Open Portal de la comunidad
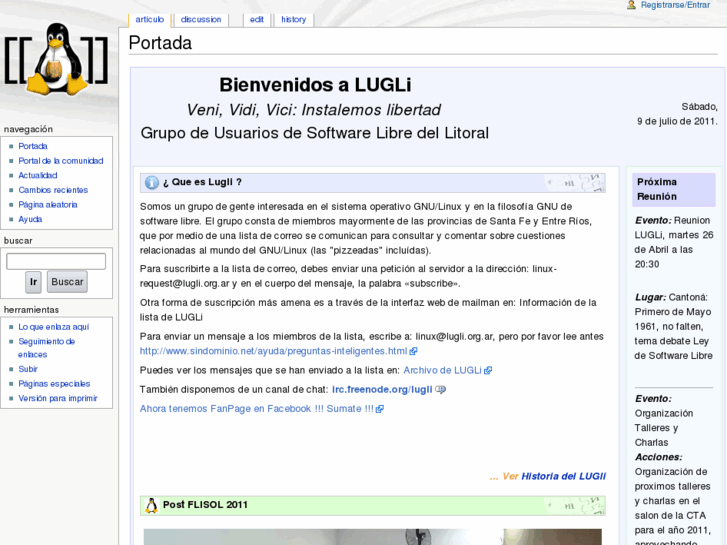Screen dimensions: 727x545 tap(61, 161)
